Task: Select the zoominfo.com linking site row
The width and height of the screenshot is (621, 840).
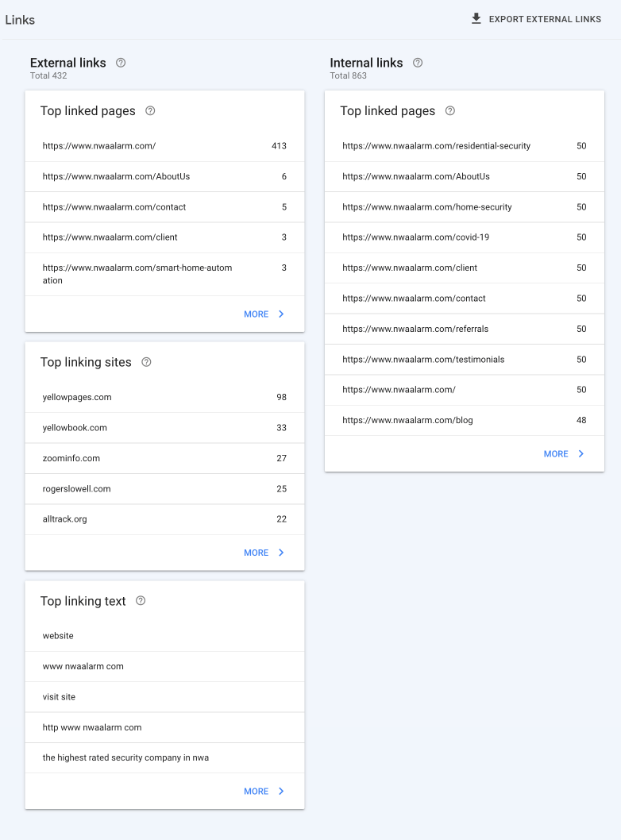Action: [x=164, y=458]
